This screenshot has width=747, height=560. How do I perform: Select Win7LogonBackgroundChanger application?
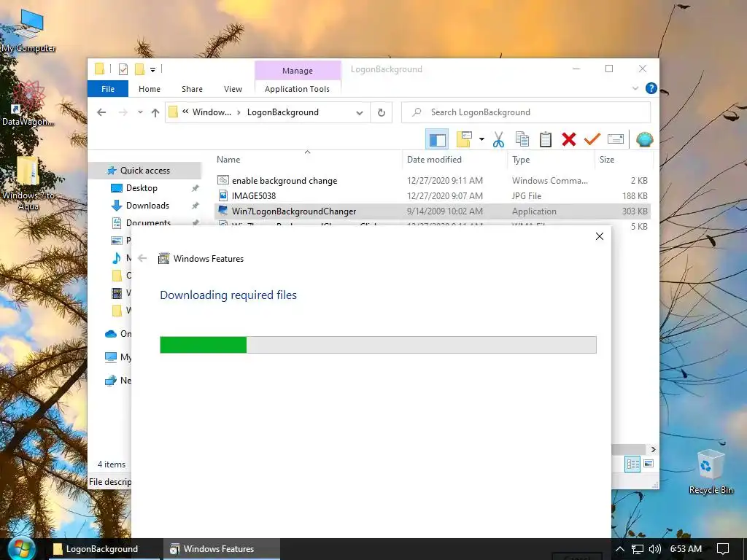click(x=432, y=211)
